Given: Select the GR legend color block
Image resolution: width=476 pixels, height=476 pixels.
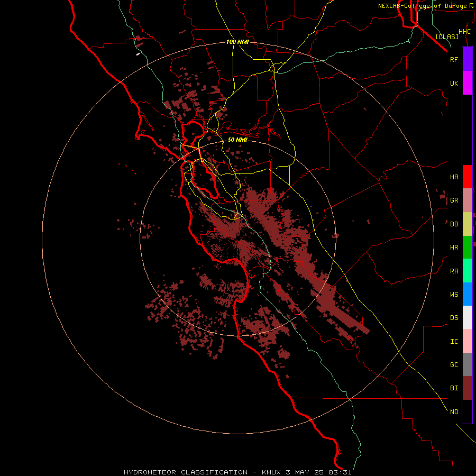Looking at the screenshot, I should click(x=467, y=200).
